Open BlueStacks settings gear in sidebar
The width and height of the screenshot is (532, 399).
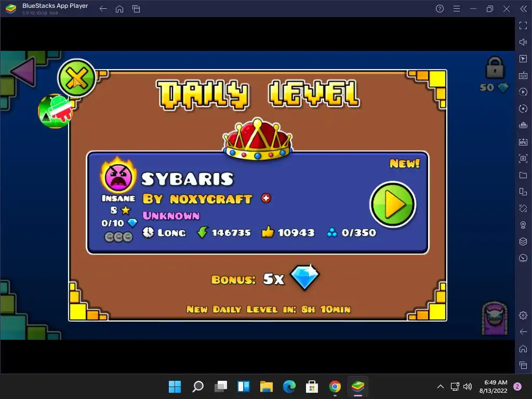point(523,315)
